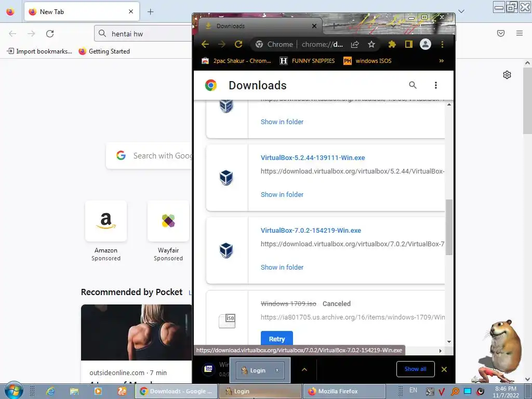Switch to the Mozilla Firefox taskbar button
This screenshot has height=399, width=532.
pyautogui.click(x=344, y=391)
